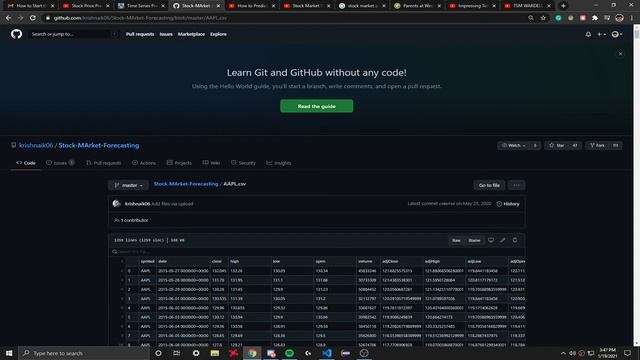This screenshot has height=360, width=640.
Task: Click the Blame button
Action: coord(474,240)
